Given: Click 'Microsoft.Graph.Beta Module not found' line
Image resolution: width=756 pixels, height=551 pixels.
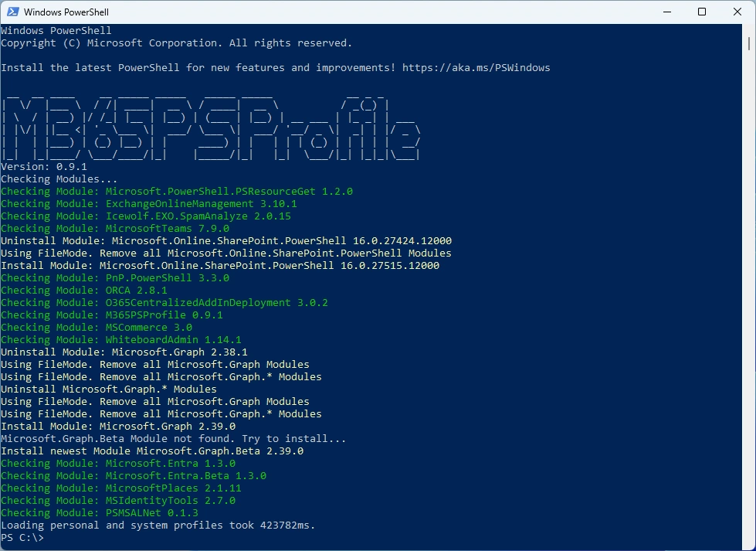Looking at the screenshot, I should [174, 439].
